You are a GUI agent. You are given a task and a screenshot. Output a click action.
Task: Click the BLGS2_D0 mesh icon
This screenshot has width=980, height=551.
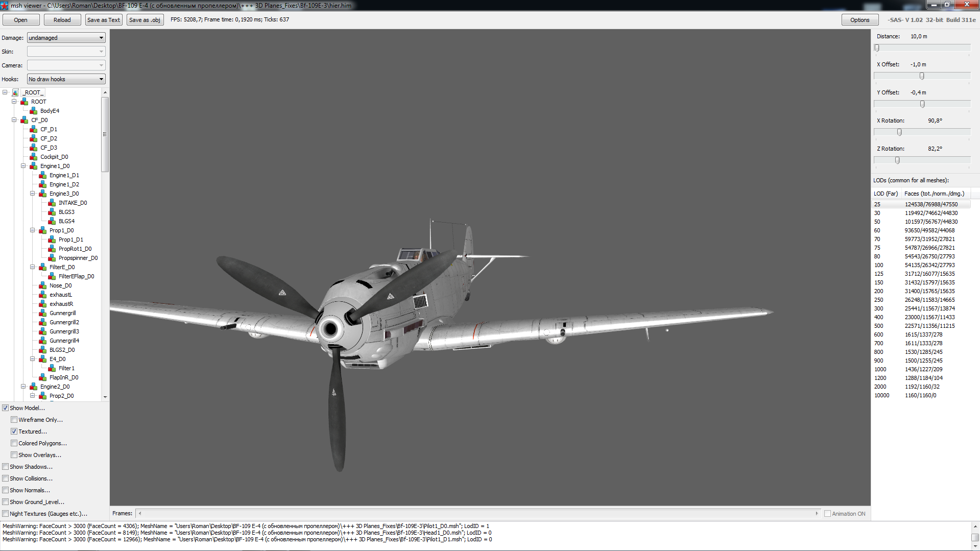point(43,350)
